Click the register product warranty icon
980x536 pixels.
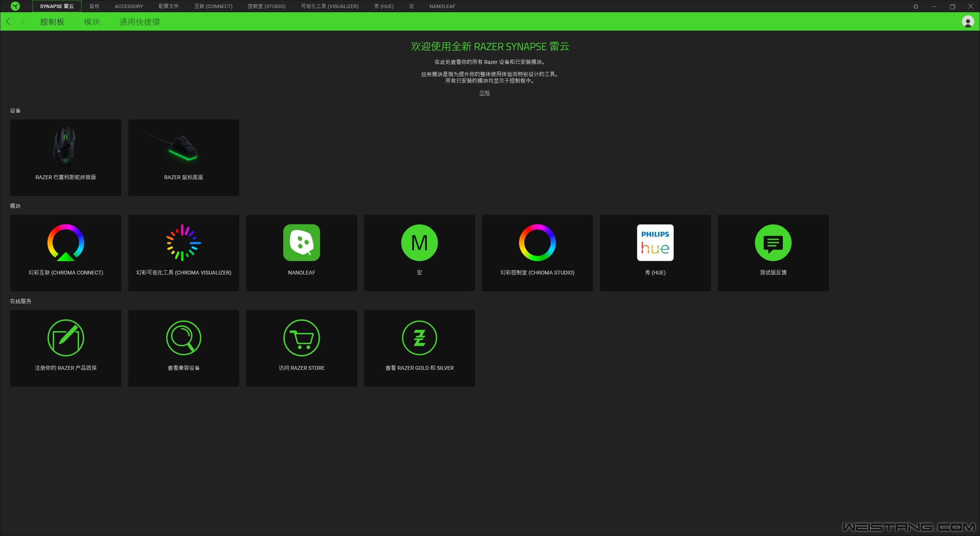tap(66, 338)
